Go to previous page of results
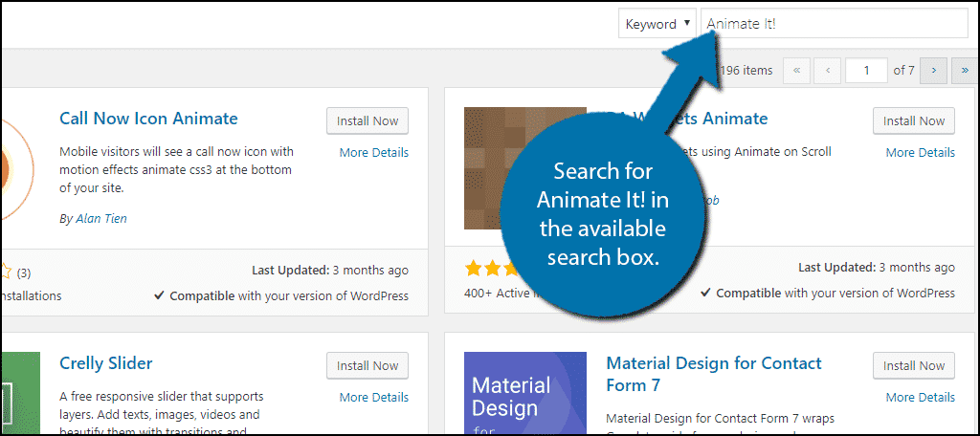 pyautogui.click(x=828, y=71)
